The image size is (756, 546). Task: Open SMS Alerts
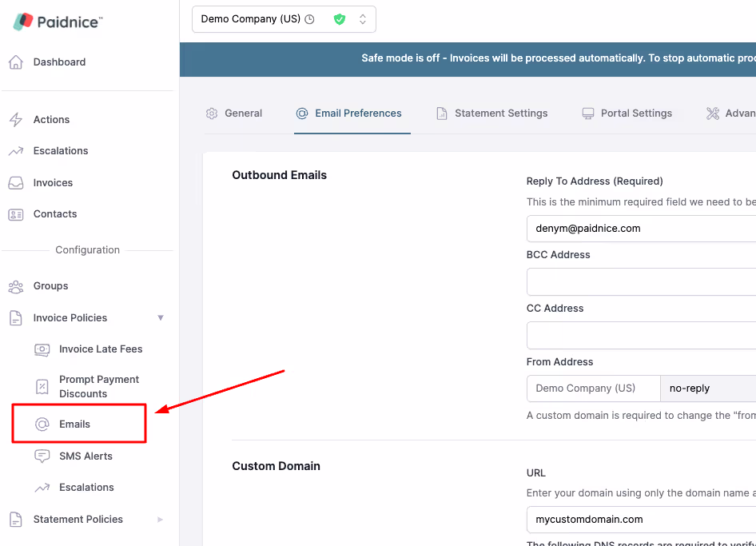(x=86, y=456)
